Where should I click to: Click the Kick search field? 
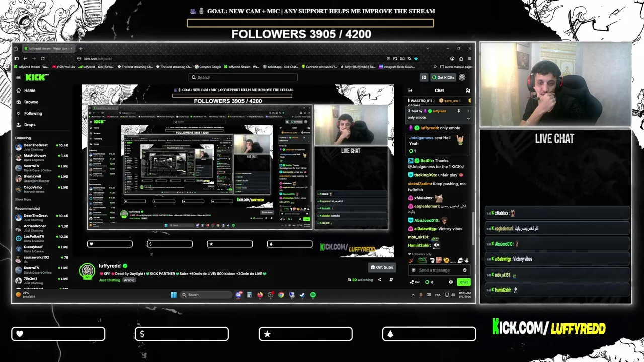point(243,77)
